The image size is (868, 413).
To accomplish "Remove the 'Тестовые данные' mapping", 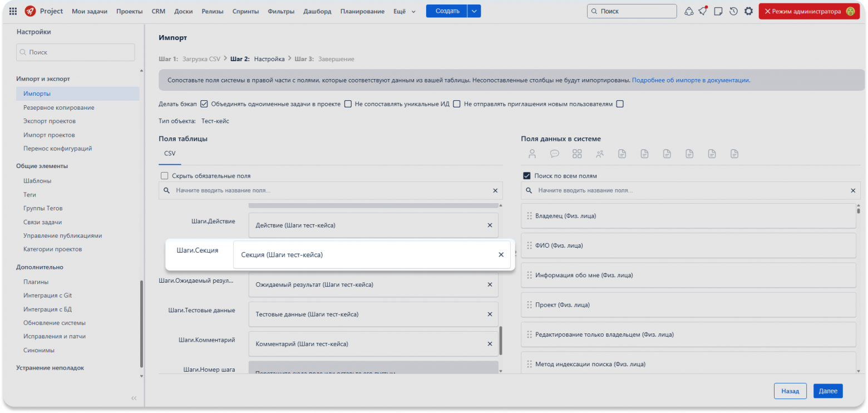I will (490, 314).
